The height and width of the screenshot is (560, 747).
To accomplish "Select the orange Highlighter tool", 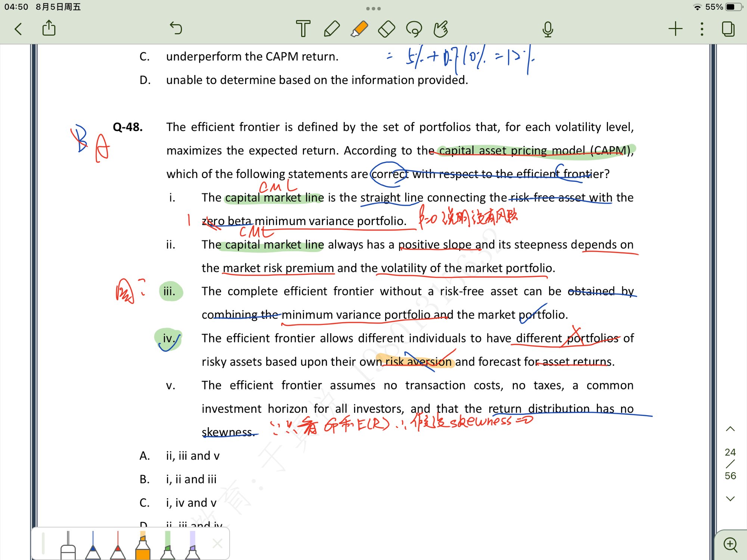I will pos(359,29).
